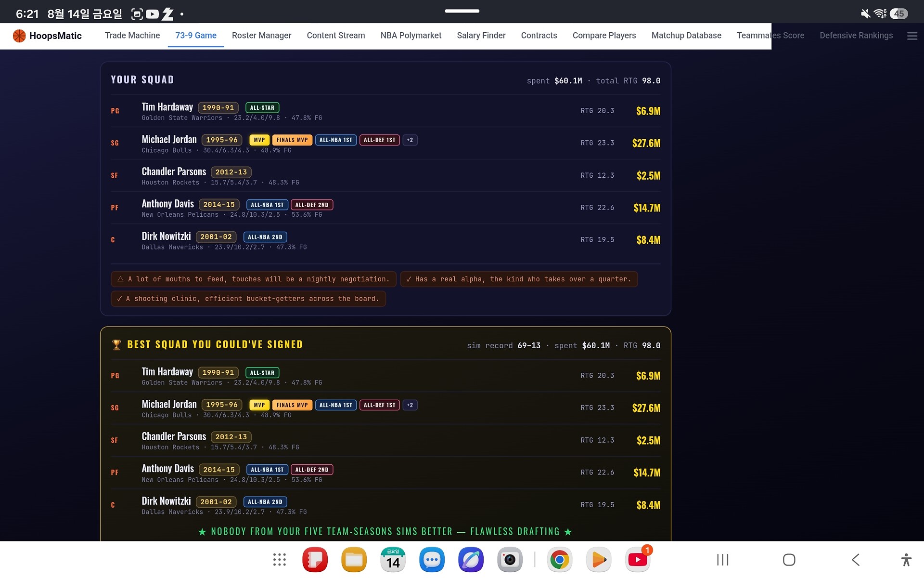Open the Calendar app showing 14

click(x=393, y=560)
